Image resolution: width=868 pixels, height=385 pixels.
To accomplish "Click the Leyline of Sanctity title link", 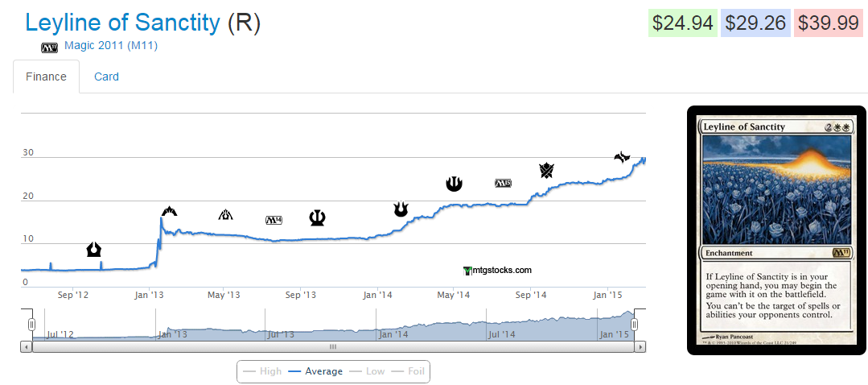I will click(122, 22).
